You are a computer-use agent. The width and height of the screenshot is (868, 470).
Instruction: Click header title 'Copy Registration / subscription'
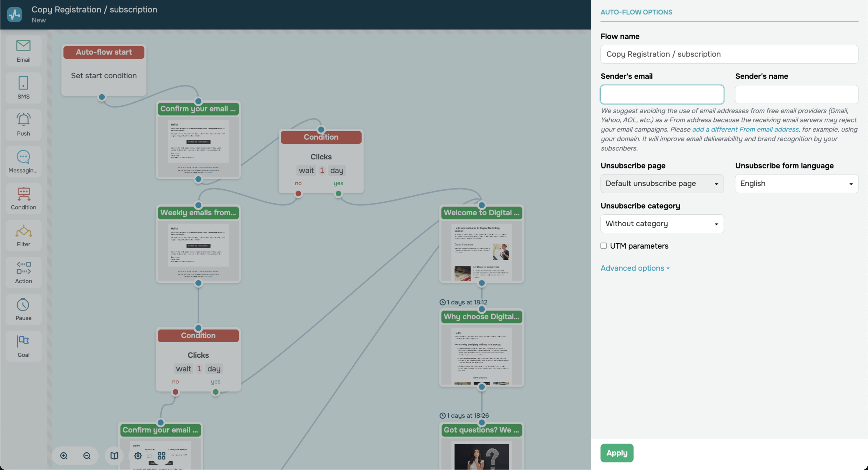click(x=94, y=9)
